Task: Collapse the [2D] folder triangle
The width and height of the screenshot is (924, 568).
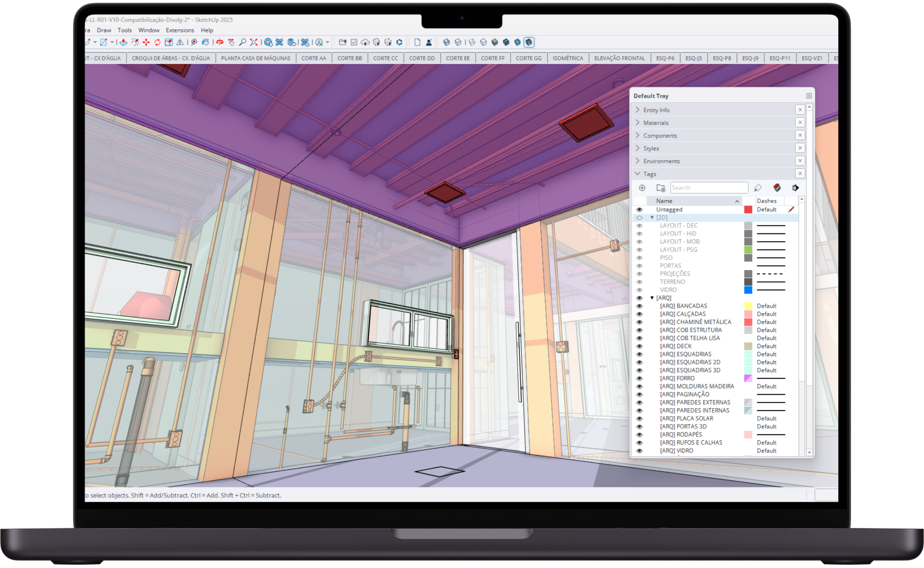Action: (652, 218)
